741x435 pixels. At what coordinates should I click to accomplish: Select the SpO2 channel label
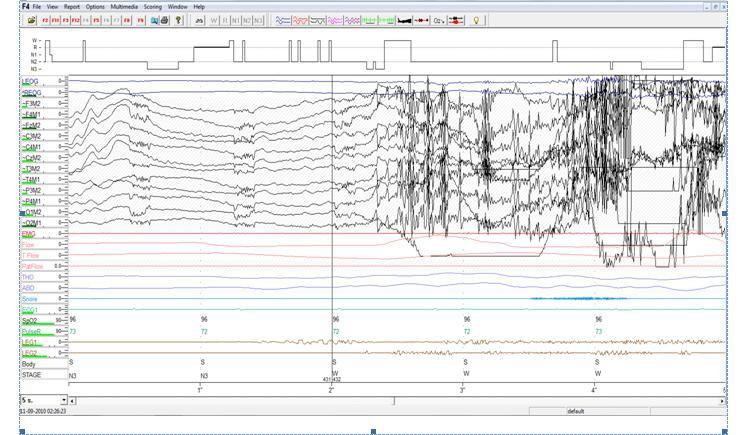[30, 319]
